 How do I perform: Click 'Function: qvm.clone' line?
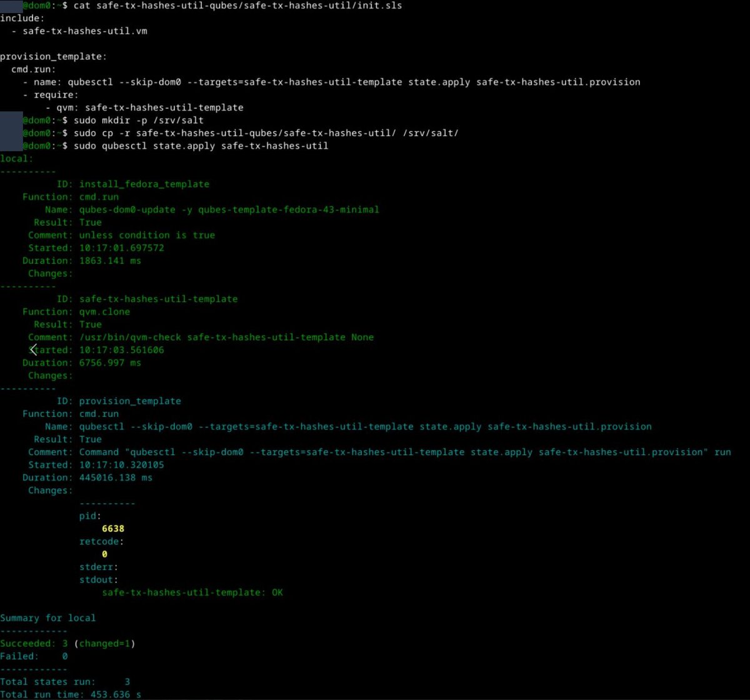click(76, 312)
